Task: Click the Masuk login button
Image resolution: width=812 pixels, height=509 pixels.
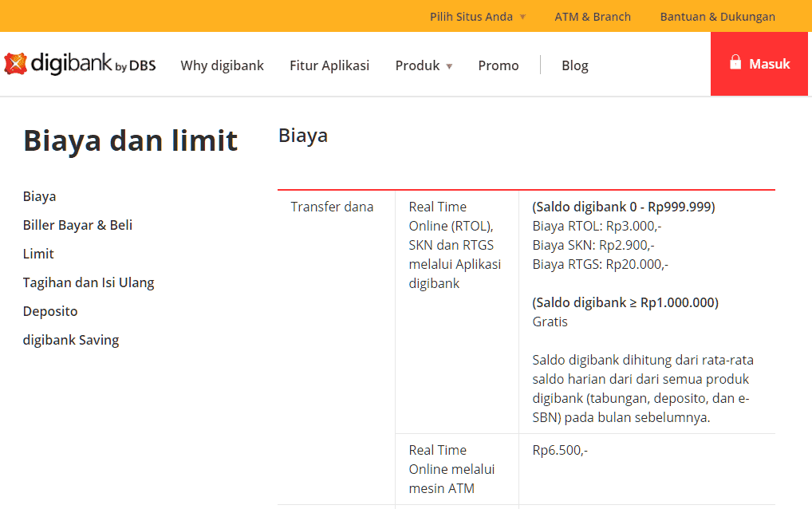Action: pyautogui.click(x=758, y=64)
